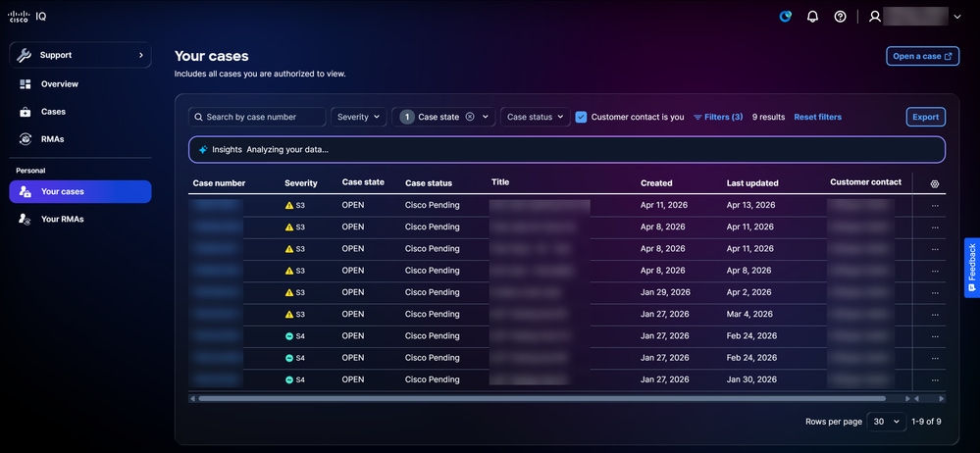This screenshot has width=980, height=453.
Task: Open actions menu for case updated Jan 30, 2026
Action: tap(935, 380)
